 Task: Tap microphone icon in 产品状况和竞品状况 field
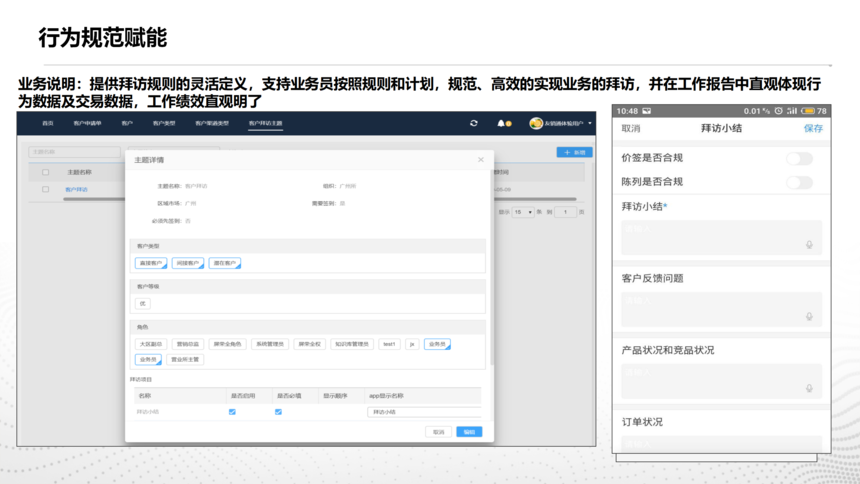[809, 388]
